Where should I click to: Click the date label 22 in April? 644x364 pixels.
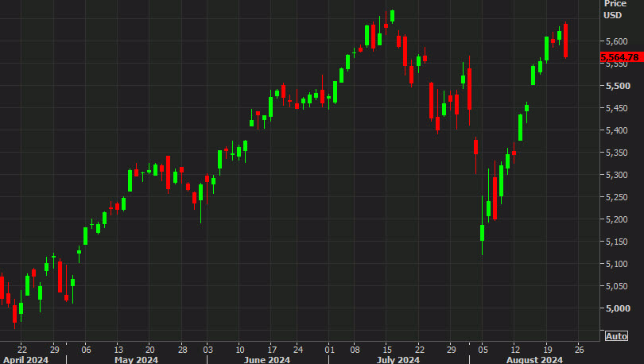(22, 350)
